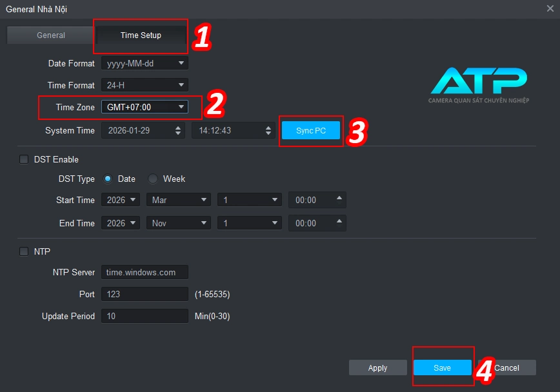Image resolution: width=560 pixels, height=392 pixels.
Task: Choose Week as the DST Type
Action: coord(153,179)
